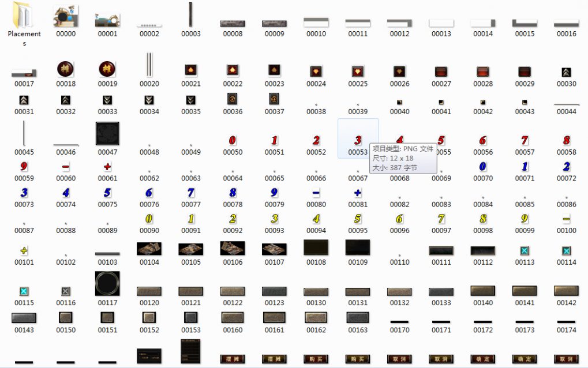Select the circular ring frame file 00117
Screen dimensions: 588x368
(x=107, y=284)
